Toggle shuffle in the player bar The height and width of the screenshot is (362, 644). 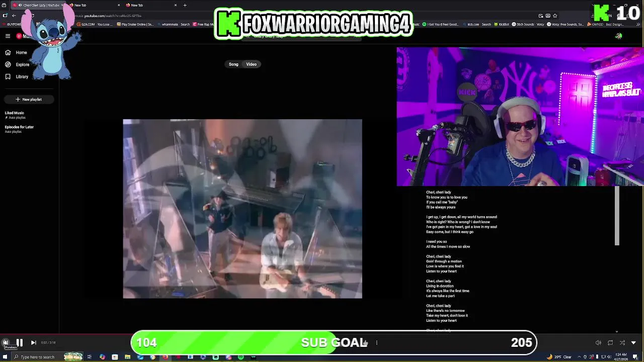622,343
